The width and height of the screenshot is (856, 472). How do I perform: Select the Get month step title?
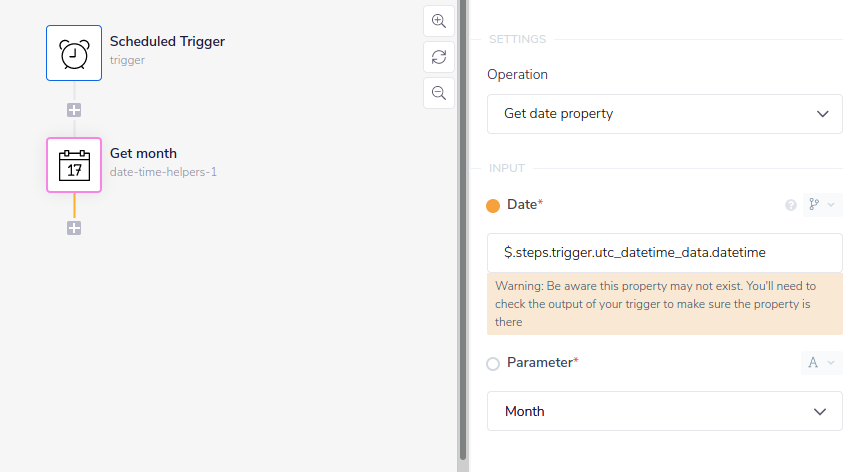[x=143, y=154]
